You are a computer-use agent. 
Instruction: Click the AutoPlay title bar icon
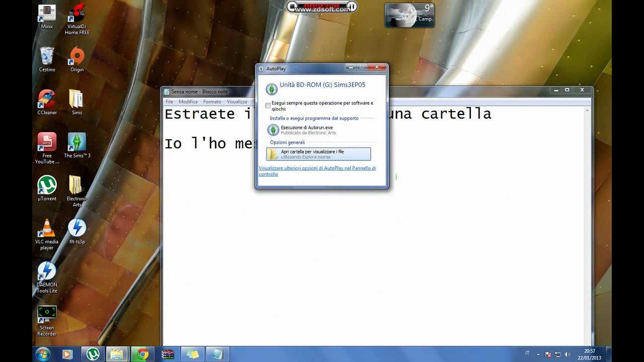point(261,68)
